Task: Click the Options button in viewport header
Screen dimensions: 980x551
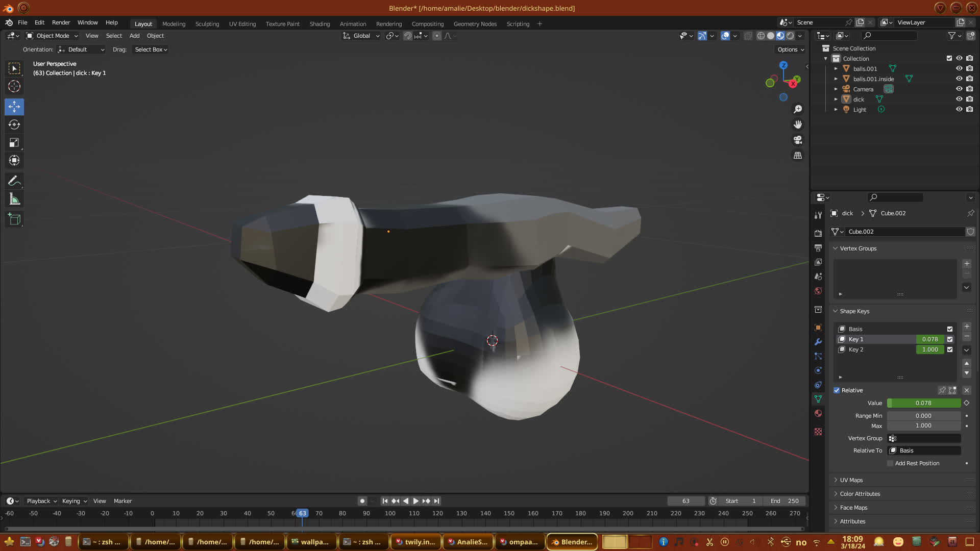Action: [x=791, y=49]
